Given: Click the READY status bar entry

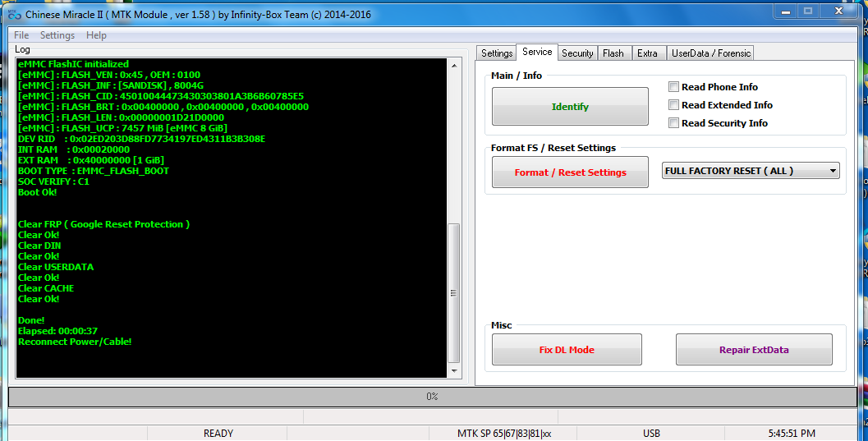Looking at the screenshot, I should coord(218,434).
